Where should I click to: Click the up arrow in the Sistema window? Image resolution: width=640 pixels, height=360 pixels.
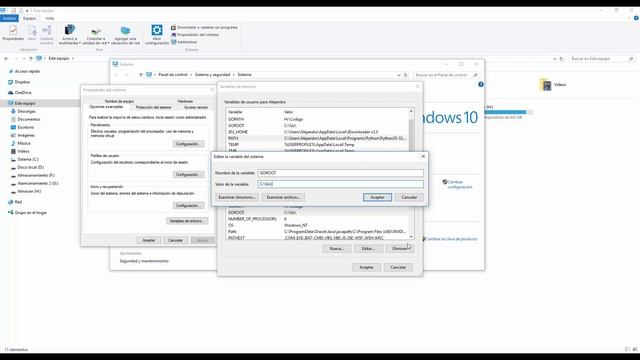141,75
